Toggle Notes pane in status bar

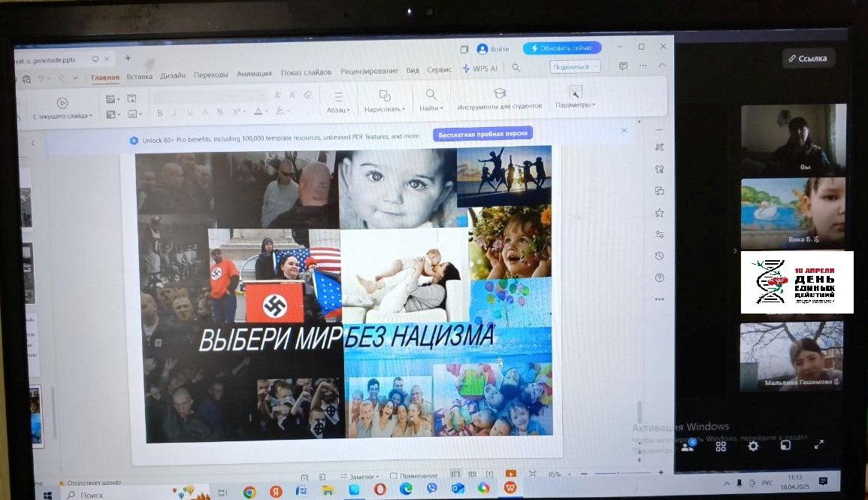pos(360,476)
